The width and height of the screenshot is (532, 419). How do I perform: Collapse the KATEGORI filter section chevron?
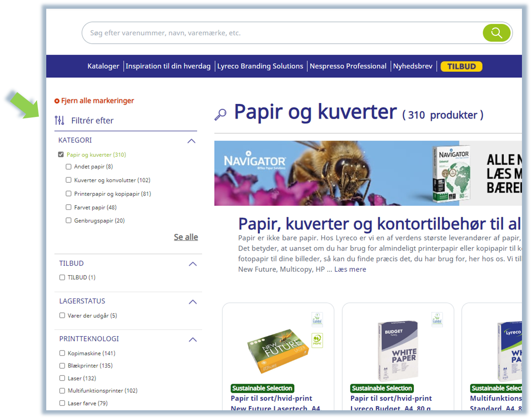click(x=191, y=141)
